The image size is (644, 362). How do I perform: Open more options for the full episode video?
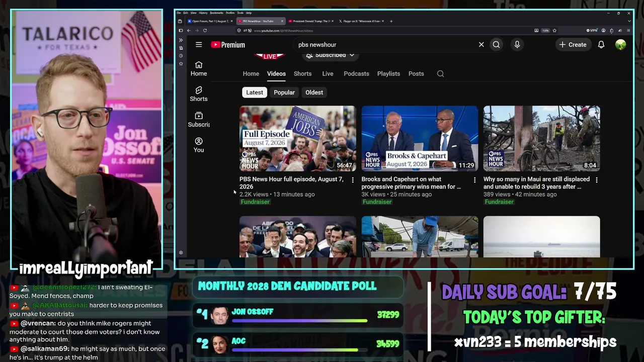pyautogui.click(x=352, y=180)
